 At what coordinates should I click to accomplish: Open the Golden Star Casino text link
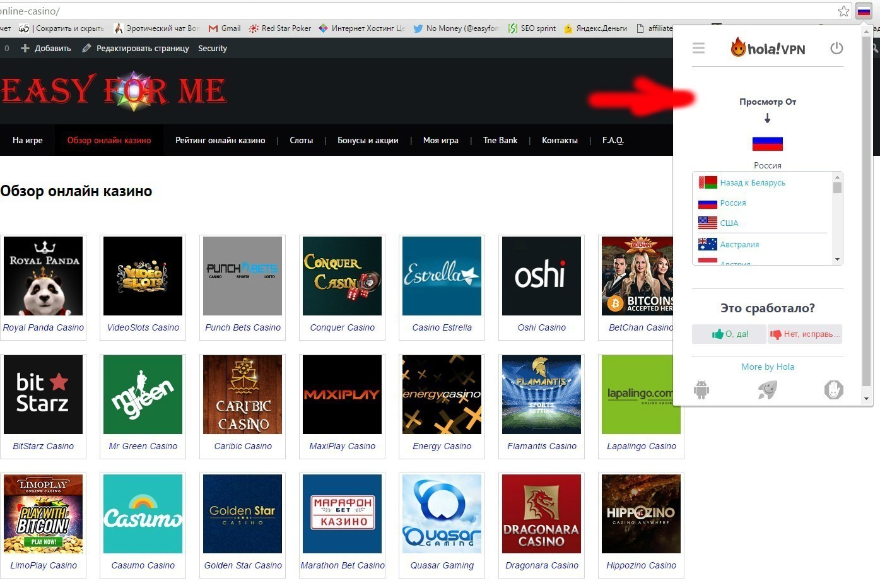pos(243,565)
